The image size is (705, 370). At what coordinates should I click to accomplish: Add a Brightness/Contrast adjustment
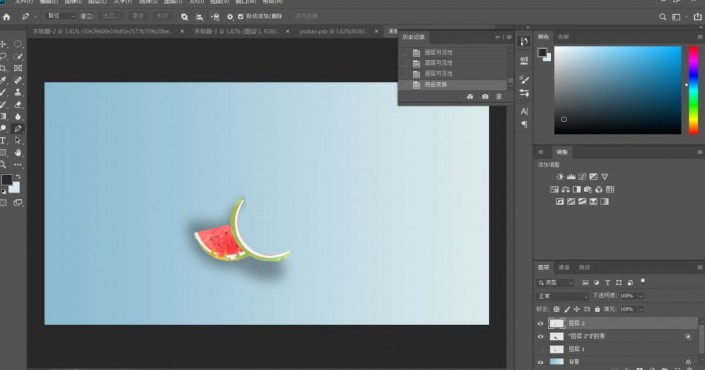pos(560,177)
